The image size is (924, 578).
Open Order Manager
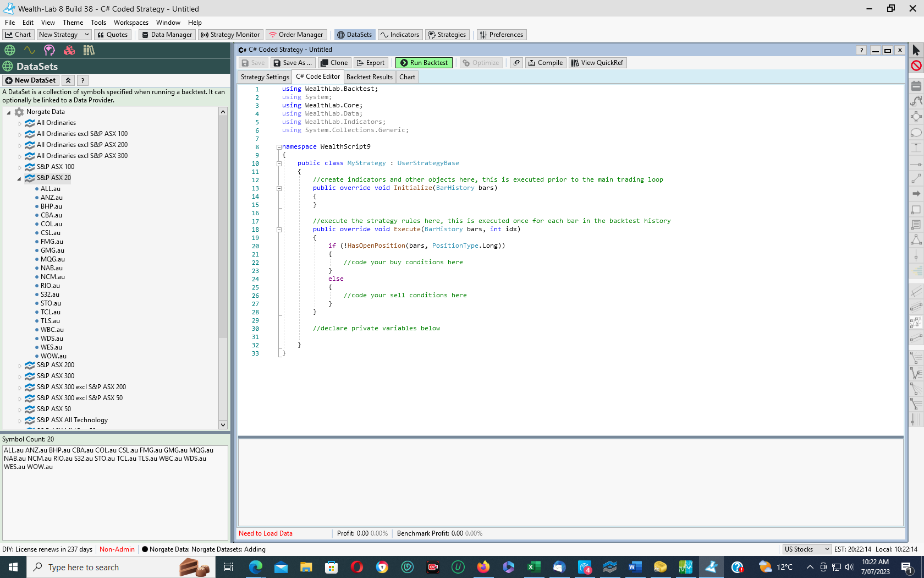(296, 35)
